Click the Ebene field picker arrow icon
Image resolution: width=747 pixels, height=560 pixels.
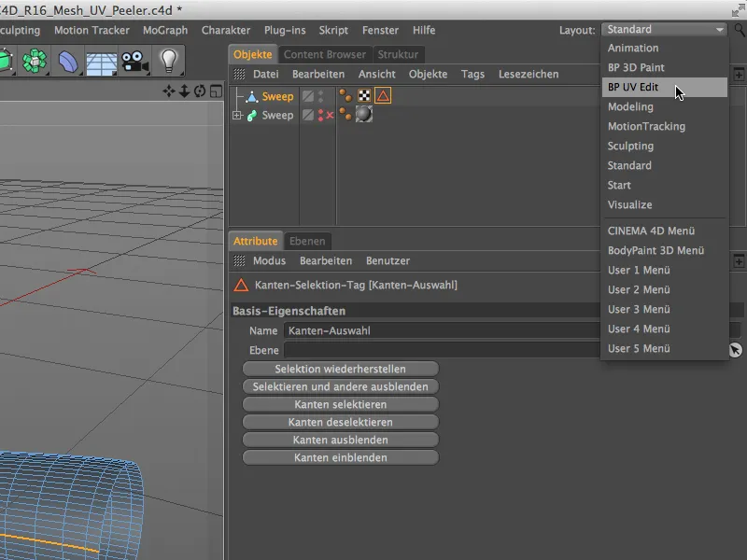pyautogui.click(x=736, y=350)
